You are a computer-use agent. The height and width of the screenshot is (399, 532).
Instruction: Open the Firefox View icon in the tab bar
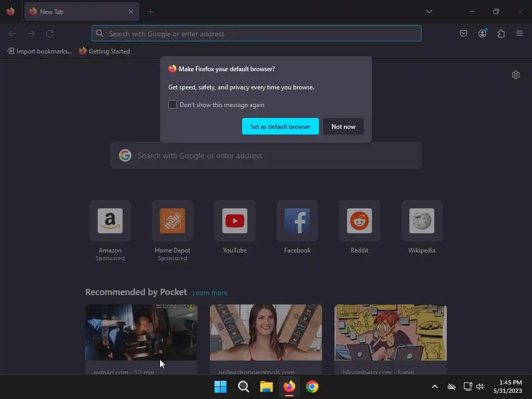click(x=10, y=11)
